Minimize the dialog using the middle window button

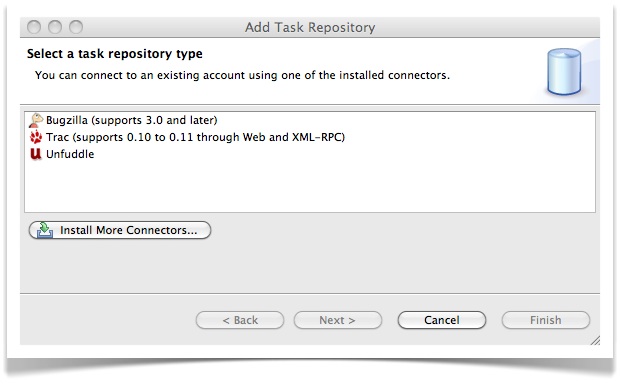coord(55,27)
